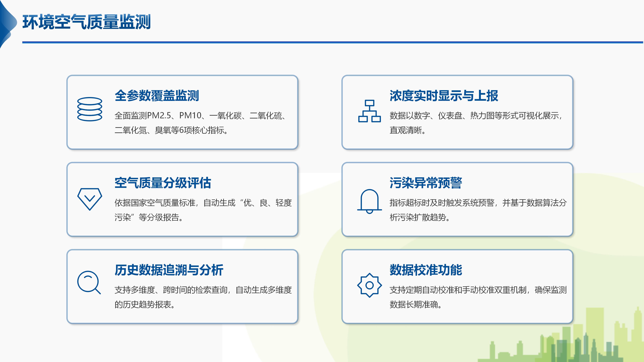Screen dimensions: 644x362
Task: Click the heading 浓度实时显示与上报
Action: [444, 96]
